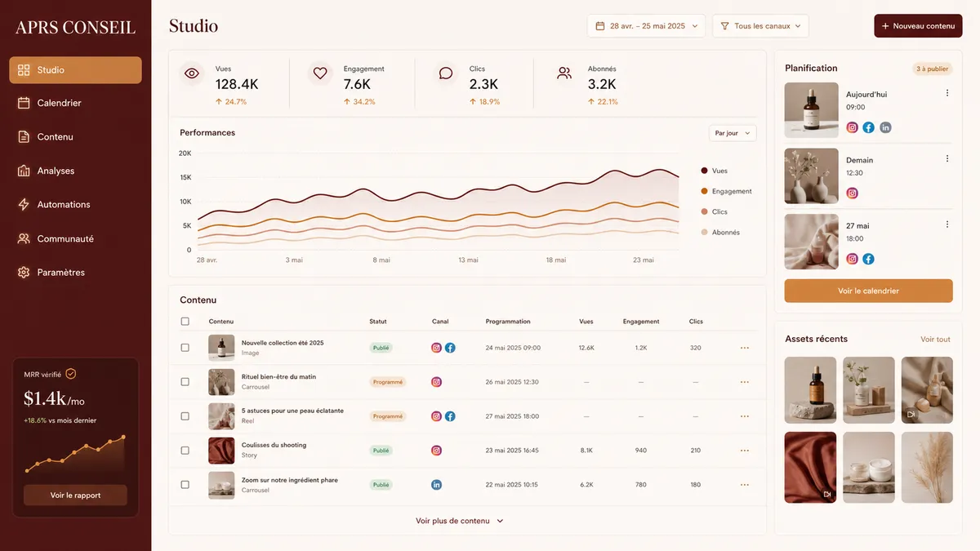The width and height of the screenshot is (980, 551).
Task: Expand Voir plus de contenu
Action: tap(460, 521)
